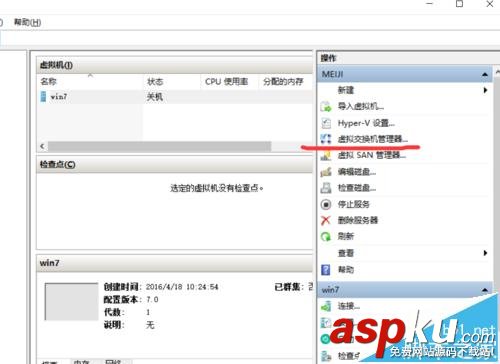Choose 刷新 action text
The height and width of the screenshot is (364, 500).
click(346, 236)
